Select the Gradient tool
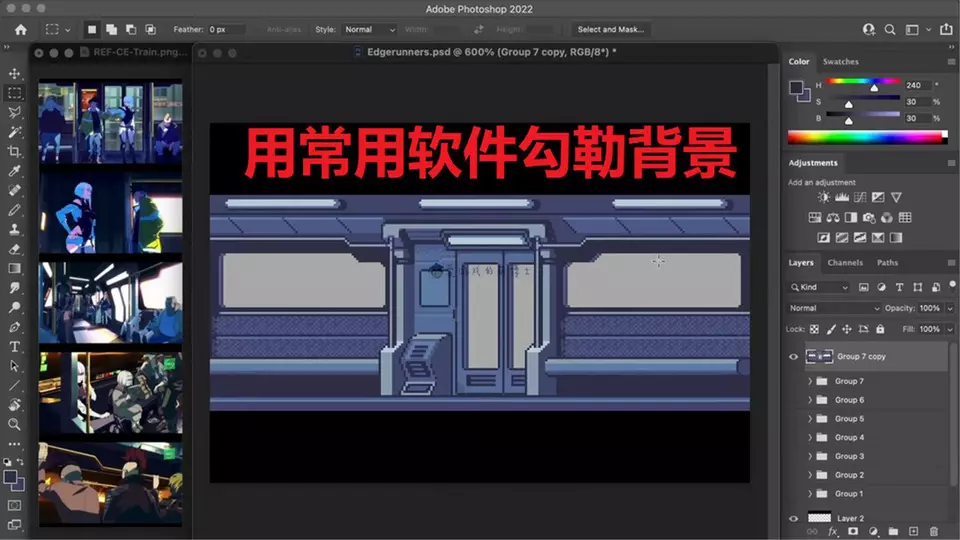960x540 pixels. click(14, 268)
